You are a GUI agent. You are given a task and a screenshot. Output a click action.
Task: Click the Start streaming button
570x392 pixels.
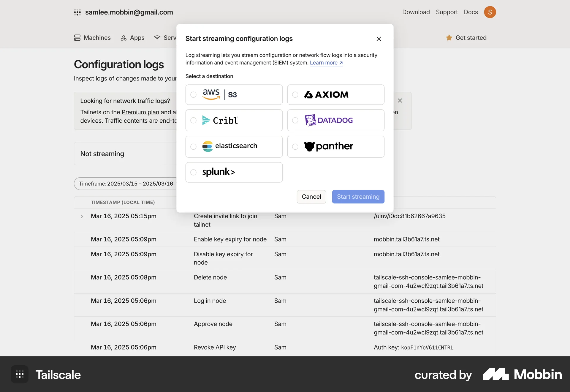(358, 197)
